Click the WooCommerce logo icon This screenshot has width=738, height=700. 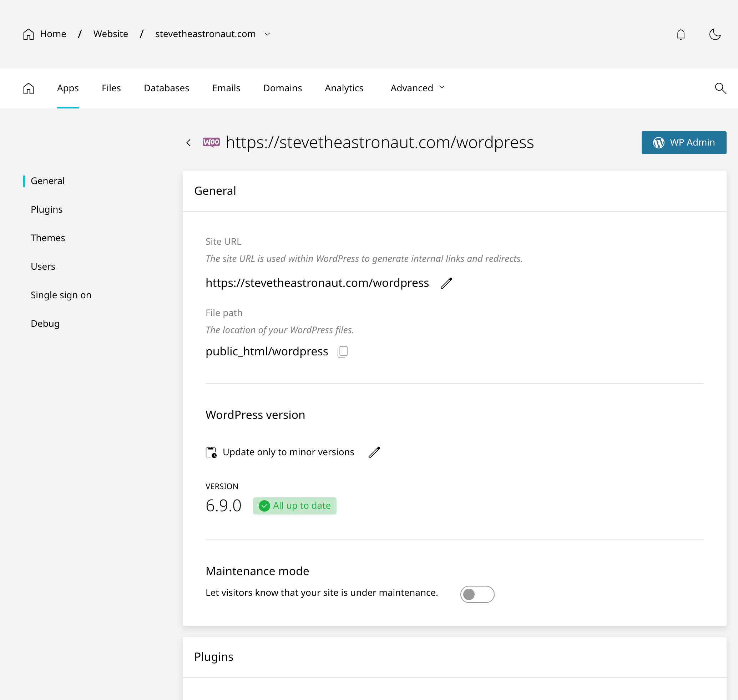point(211,142)
